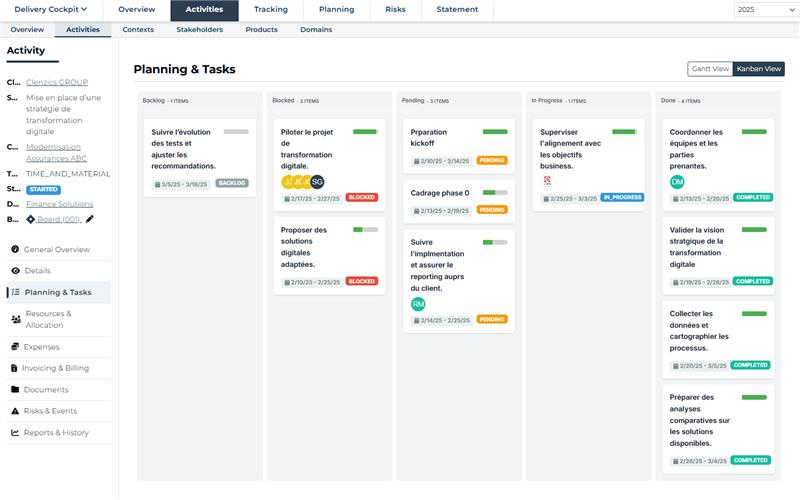
Task: Click the Expenses coins icon
Action: point(15,346)
